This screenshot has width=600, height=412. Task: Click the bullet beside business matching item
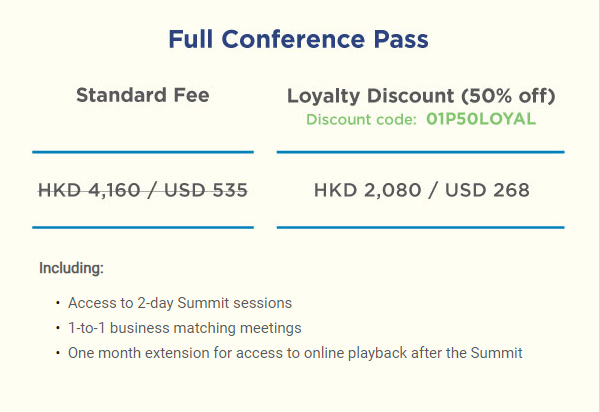(58, 327)
